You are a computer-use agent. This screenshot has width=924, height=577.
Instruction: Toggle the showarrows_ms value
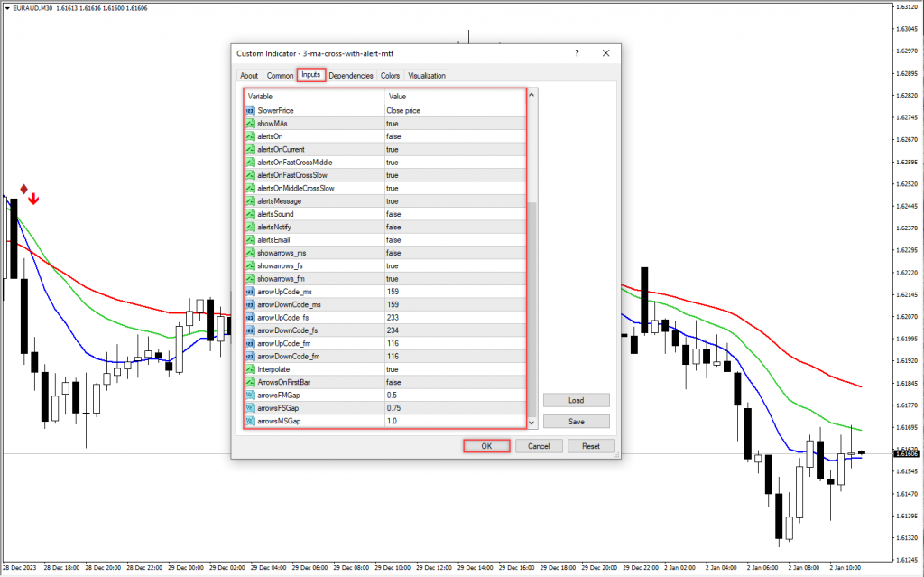[x=393, y=253]
